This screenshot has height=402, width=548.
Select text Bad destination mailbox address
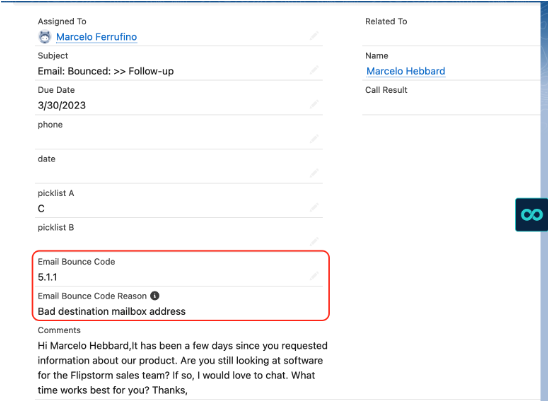[x=111, y=311]
